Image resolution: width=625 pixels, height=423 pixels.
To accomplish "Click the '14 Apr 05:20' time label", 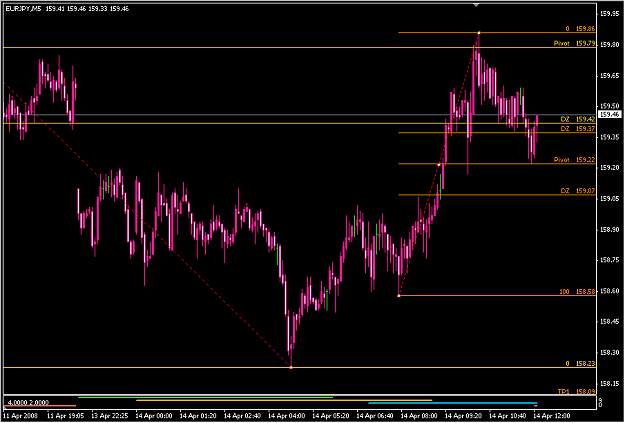I will pos(331,416).
